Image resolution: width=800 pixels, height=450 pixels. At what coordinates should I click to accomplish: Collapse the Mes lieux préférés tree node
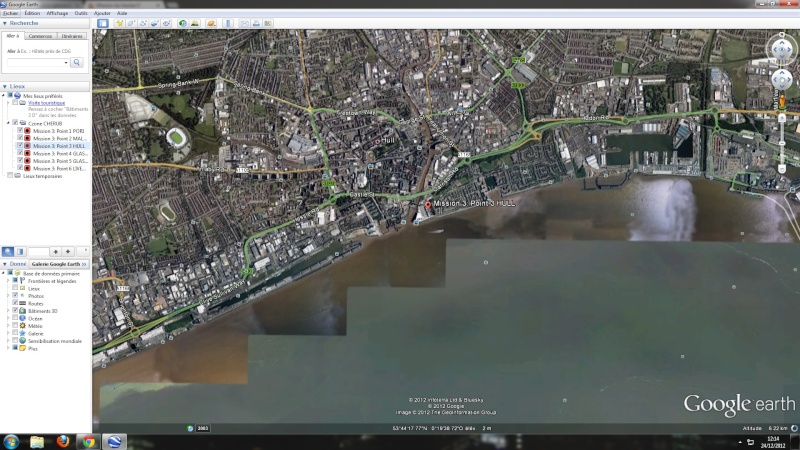pos(4,95)
